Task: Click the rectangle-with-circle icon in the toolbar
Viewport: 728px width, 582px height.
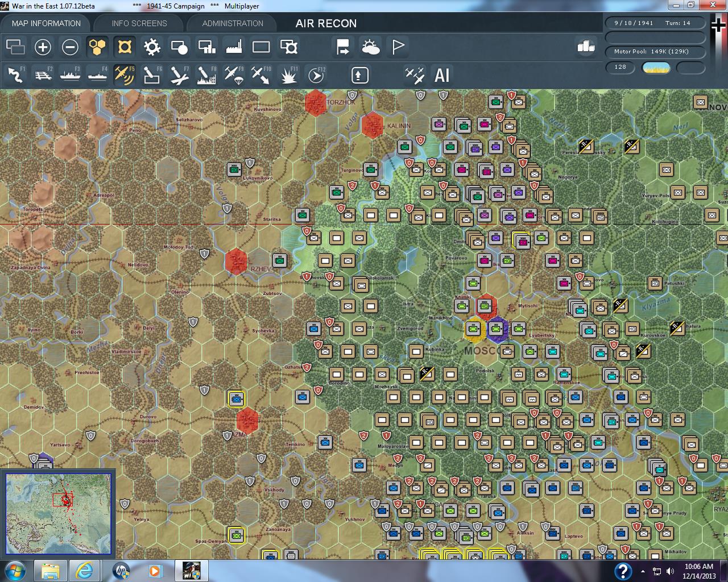Action: point(179,47)
